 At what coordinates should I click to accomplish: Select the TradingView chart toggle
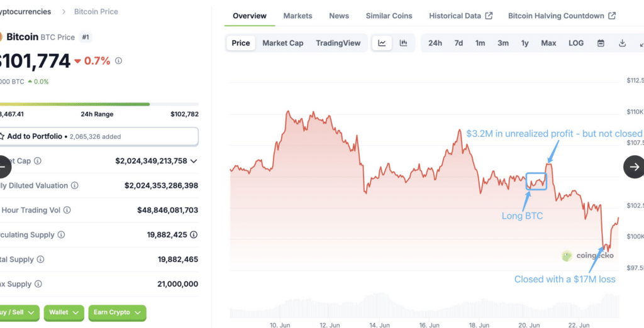click(338, 43)
